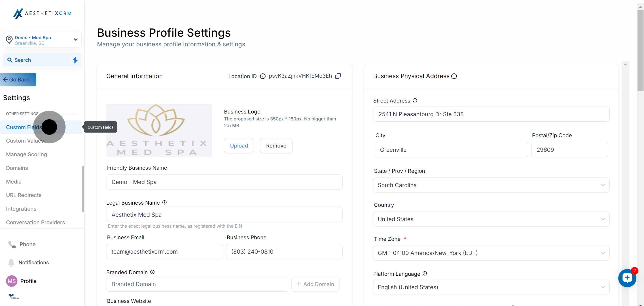Open the chat support widget

tap(627, 278)
